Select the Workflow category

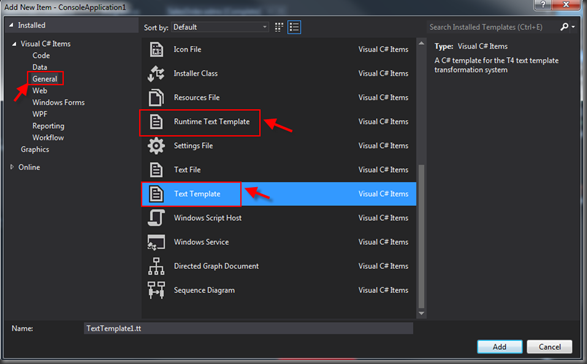(48, 137)
